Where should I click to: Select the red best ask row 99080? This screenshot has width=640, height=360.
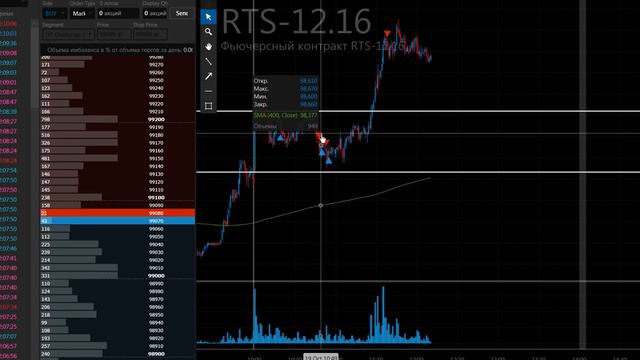tap(118, 213)
